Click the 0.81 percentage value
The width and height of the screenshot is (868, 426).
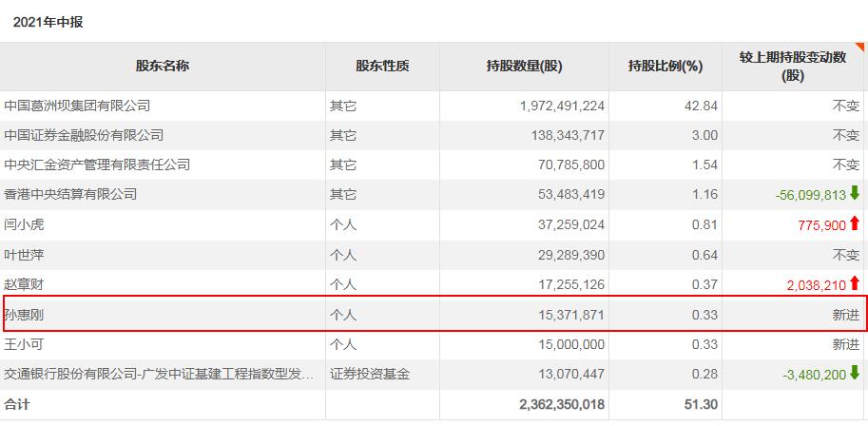[704, 224]
